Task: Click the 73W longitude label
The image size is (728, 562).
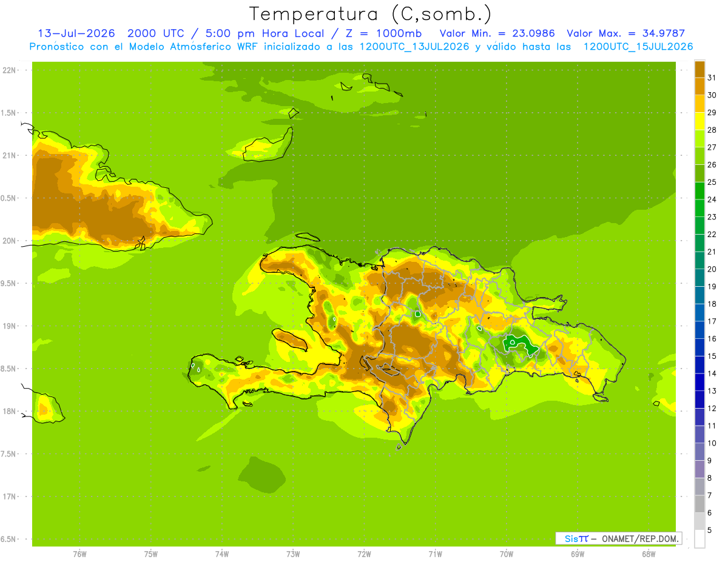Action: pos(293,554)
